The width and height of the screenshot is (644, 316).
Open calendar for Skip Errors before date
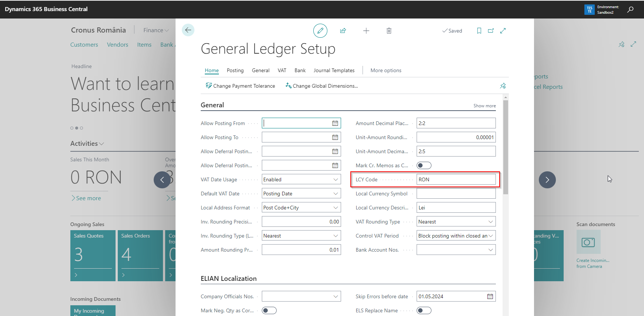click(x=490, y=296)
